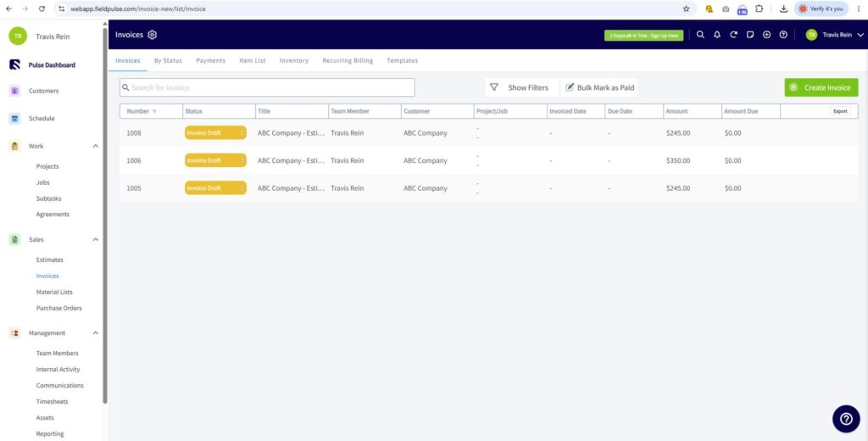The height and width of the screenshot is (441, 868).
Task: Click the refresh icon in header
Action: pos(733,35)
